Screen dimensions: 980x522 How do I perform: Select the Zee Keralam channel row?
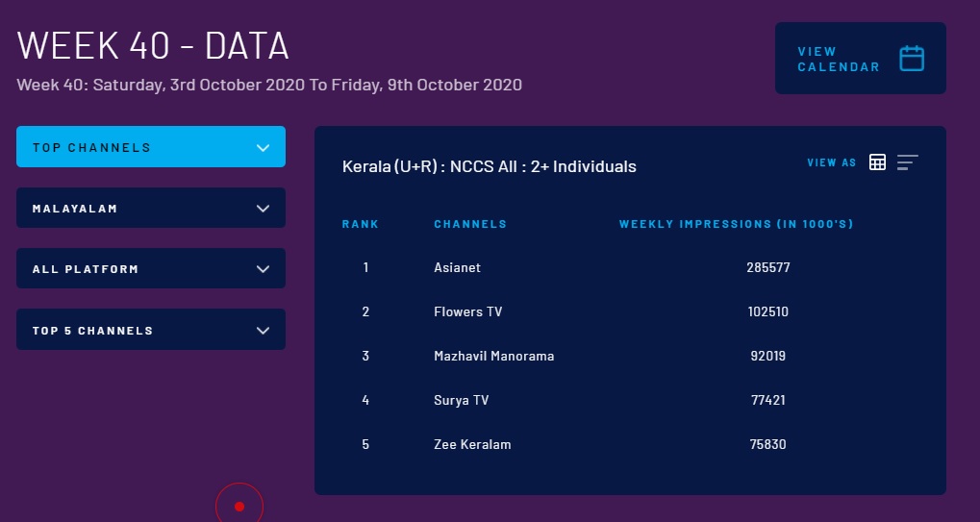(x=472, y=444)
